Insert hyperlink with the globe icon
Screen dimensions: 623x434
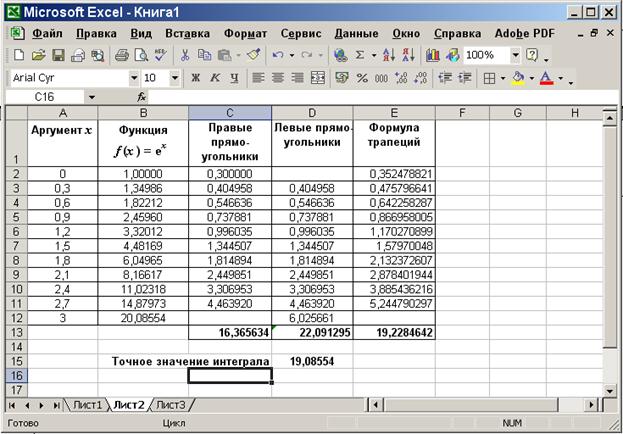(x=341, y=55)
